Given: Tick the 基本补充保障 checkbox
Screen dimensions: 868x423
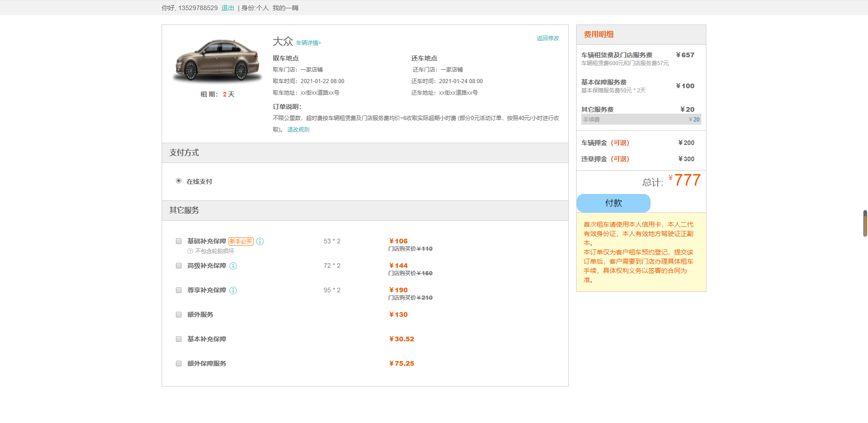Looking at the screenshot, I should pyautogui.click(x=179, y=339).
